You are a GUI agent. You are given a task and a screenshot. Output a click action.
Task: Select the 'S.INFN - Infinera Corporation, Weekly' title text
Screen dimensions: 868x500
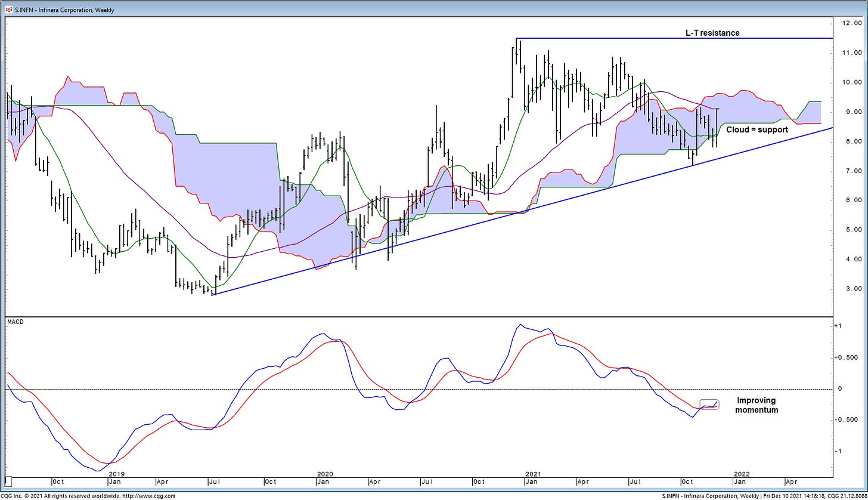click(64, 10)
